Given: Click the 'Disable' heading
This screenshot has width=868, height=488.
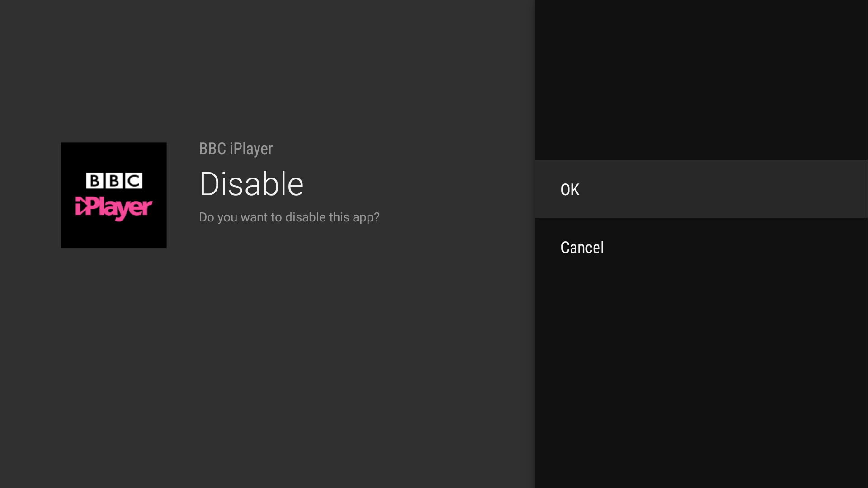Looking at the screenshot, I should click(x=251, y=184).
